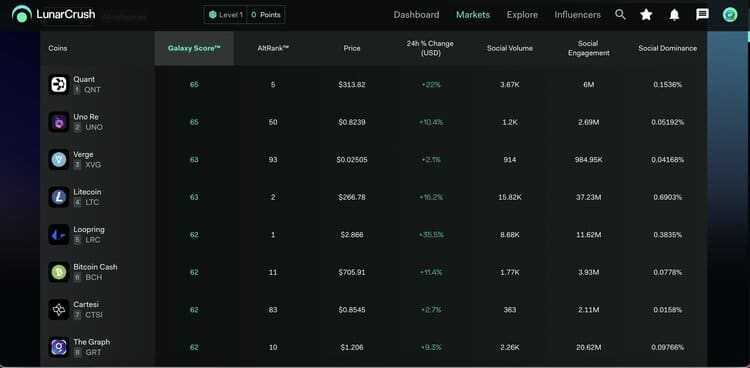This screenshot has width=750, height=368.
Task: Click Uno Re AltRank value 50
Action: (x=273, y=123)
